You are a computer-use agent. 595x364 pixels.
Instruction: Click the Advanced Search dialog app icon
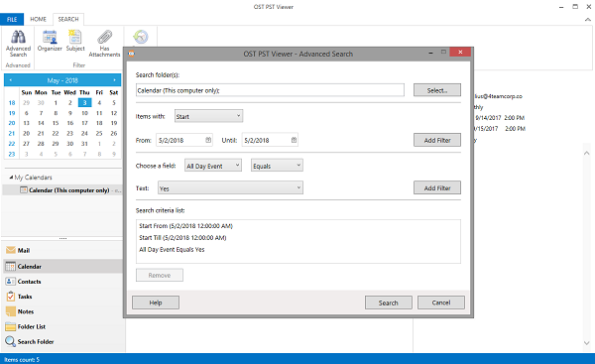131,54
